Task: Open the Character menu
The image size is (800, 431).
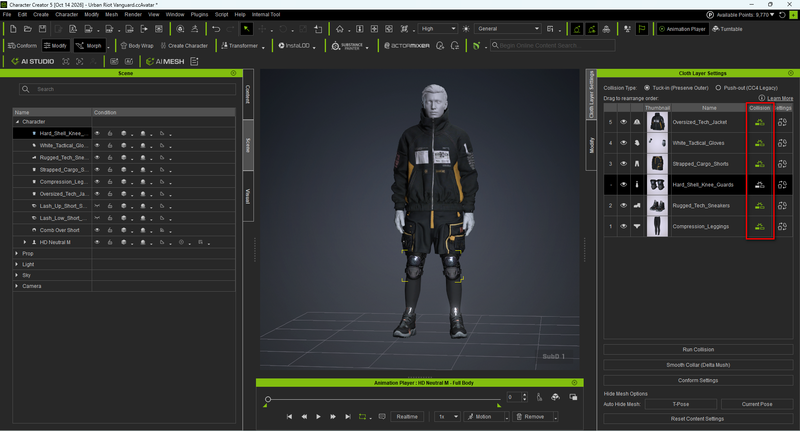Action: 67,14
